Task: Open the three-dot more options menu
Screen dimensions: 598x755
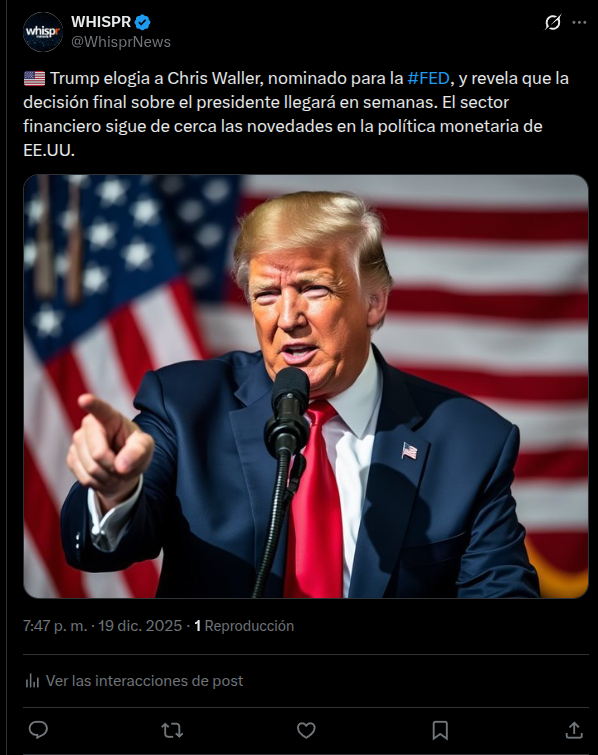Action: (x=579, y=22)
